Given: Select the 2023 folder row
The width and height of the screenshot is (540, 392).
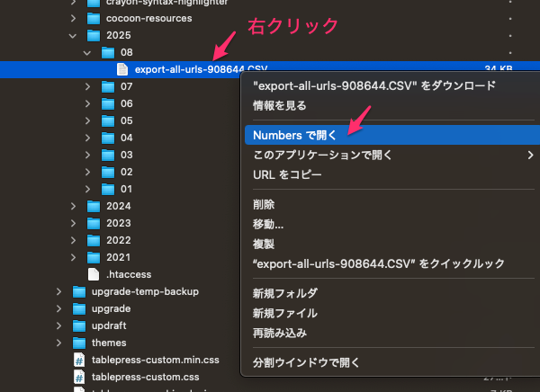Looking at the screenshot, I should tap(118, 223).
